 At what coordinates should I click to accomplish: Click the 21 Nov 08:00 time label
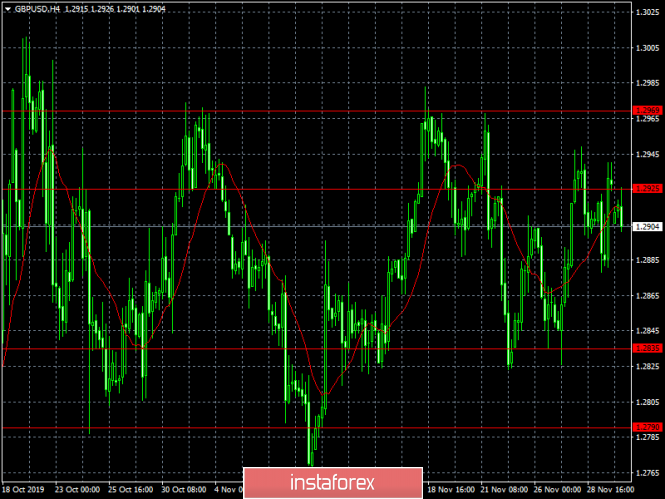[503, 491]
